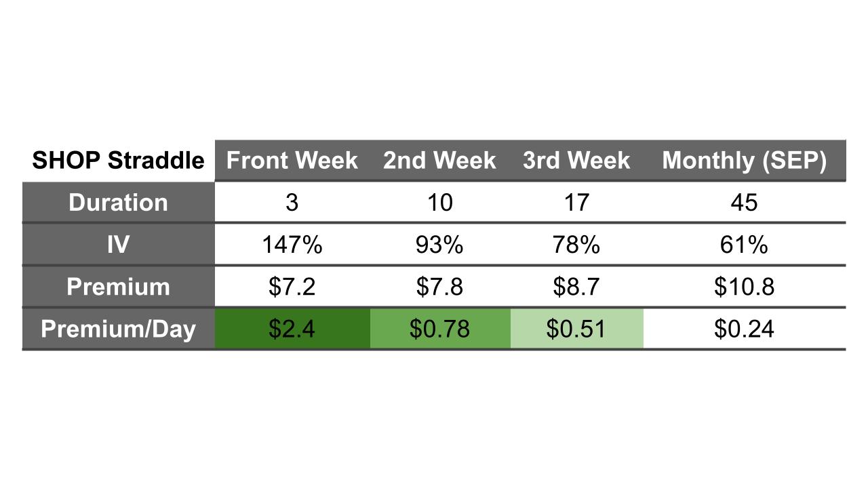Select the 2nd Week column header

tap(439, 161)
